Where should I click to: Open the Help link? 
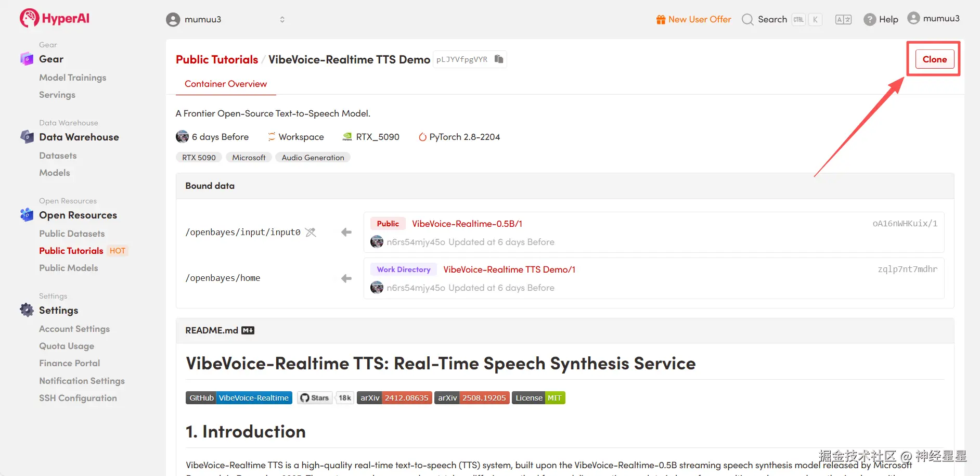[888, 20]
